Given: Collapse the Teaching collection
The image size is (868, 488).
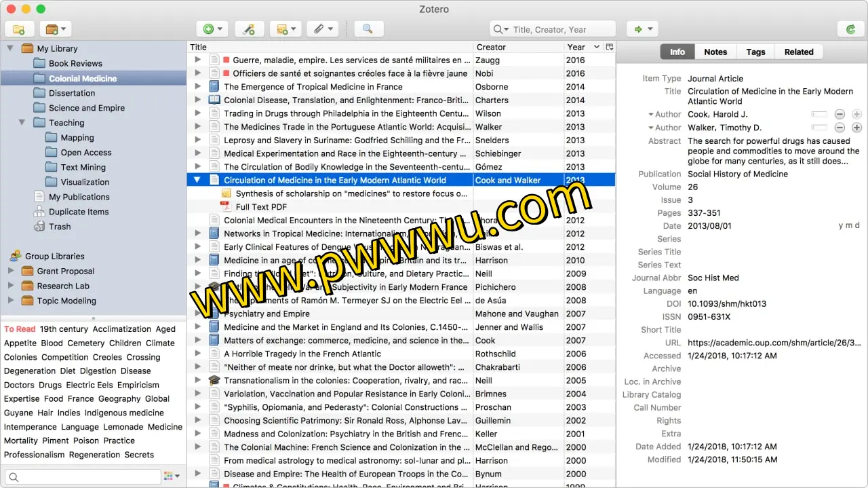Looking at the screenshot, I should (22, 123).
